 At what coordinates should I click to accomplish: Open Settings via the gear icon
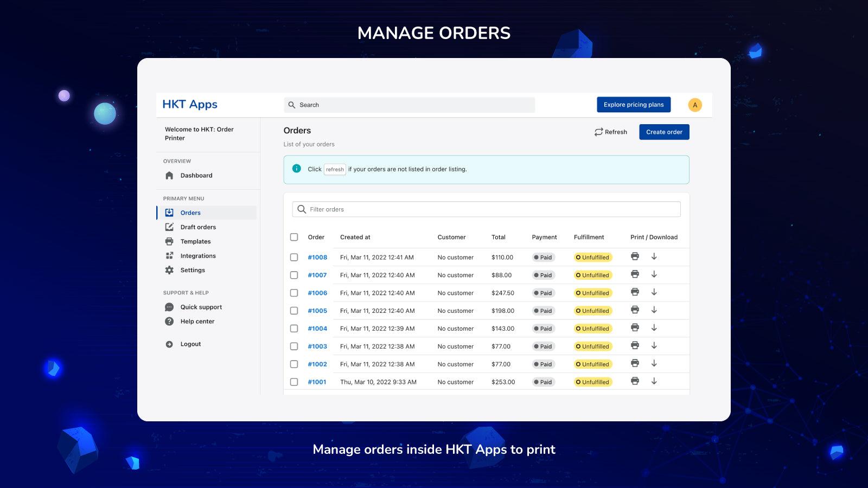(x=169, y=269)
